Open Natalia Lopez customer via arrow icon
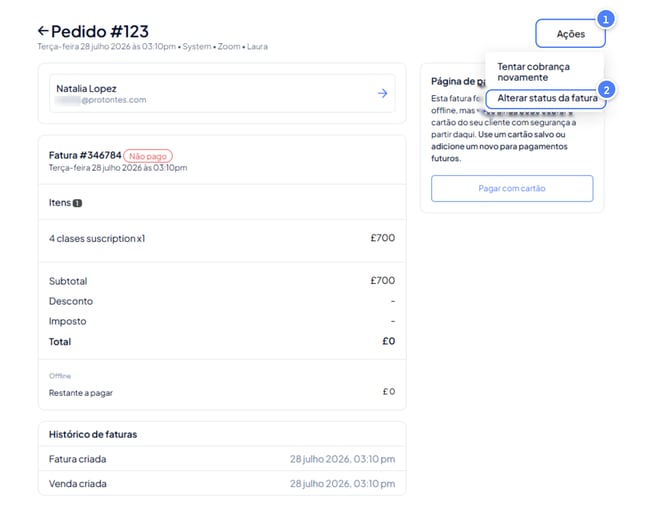This screenshot has height=517, width=670. click(382, 93)
